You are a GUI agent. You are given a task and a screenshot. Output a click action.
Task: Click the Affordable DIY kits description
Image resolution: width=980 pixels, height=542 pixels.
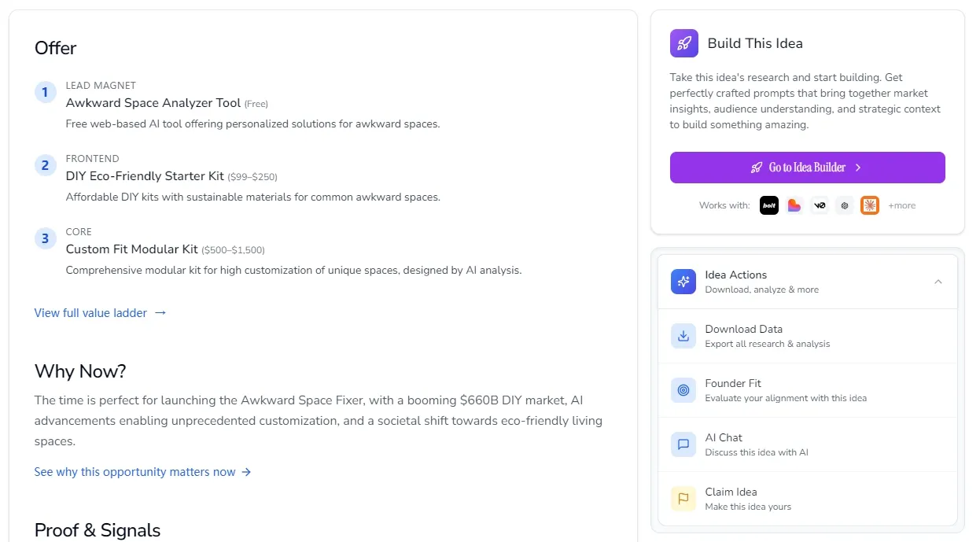point(253,197)
